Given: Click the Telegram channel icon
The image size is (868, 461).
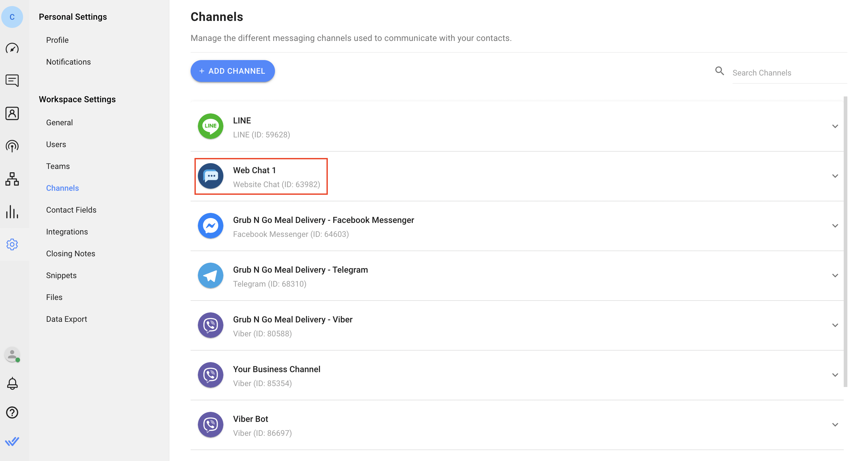Looking at the screenshot, I should tap(211, 275).
